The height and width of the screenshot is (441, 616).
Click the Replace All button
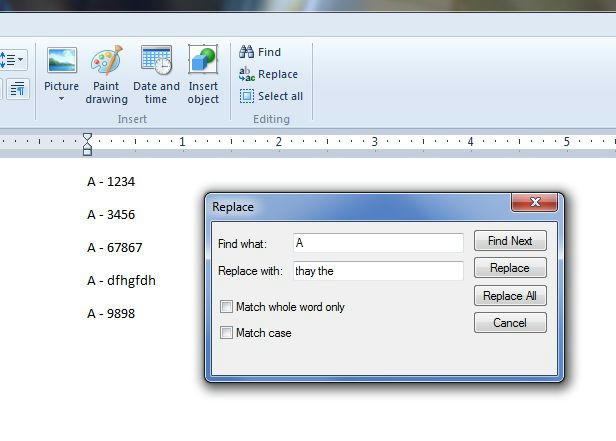click(510, 296)
